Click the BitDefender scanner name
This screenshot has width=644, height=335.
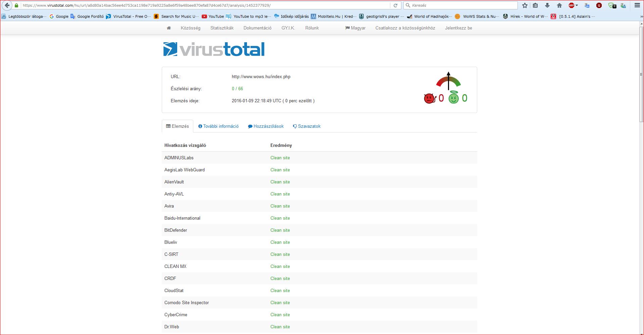click(x=176, y=230)
